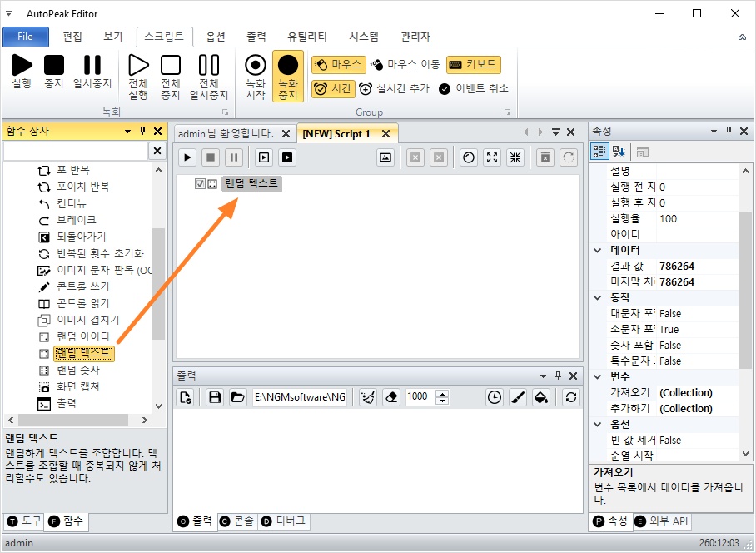The height and width of the screenshot is (553, 756).
Task: Click the paint bucket icon in 출력 toolbar
Action: (541, 397)
